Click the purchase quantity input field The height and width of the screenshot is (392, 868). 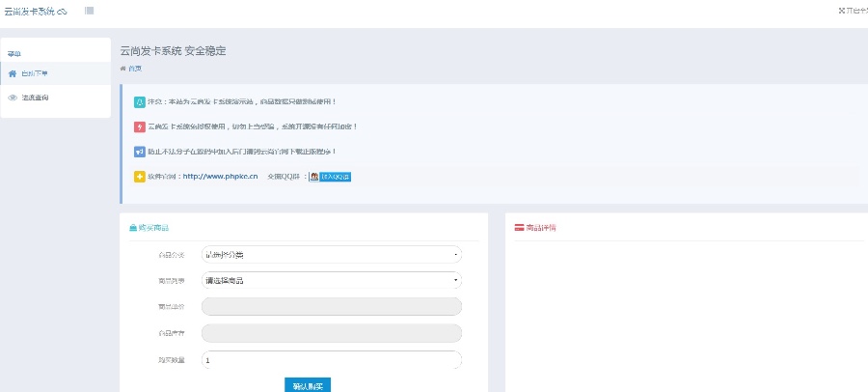coord(331,359)
